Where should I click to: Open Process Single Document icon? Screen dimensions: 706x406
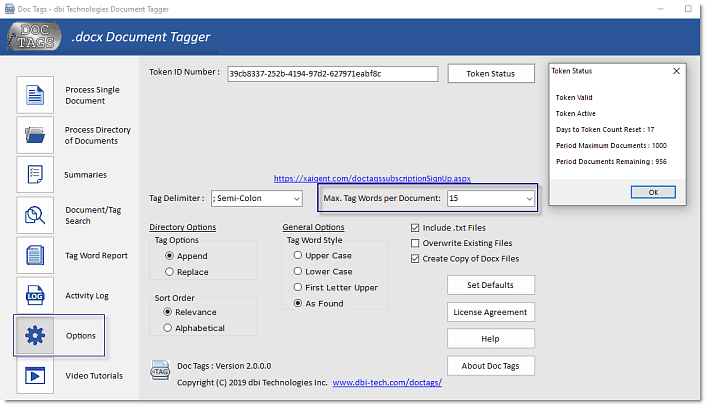(35, 95)
